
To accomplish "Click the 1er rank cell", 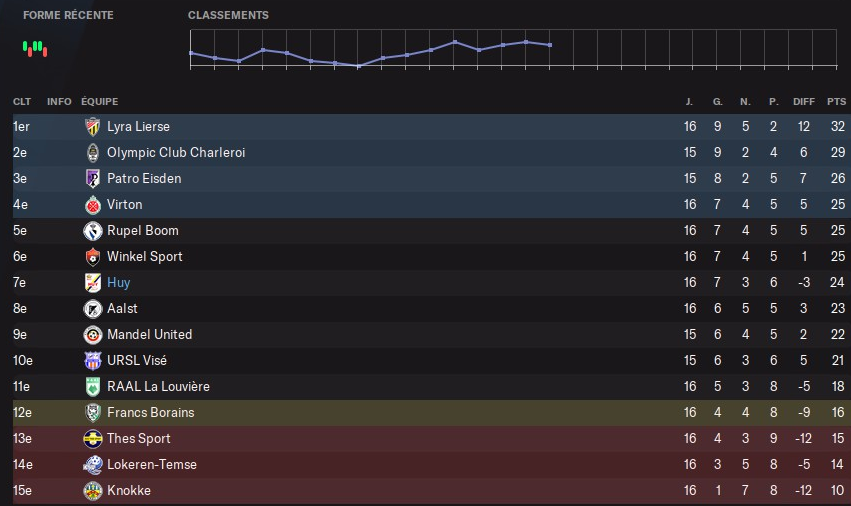I will point(21,126).
